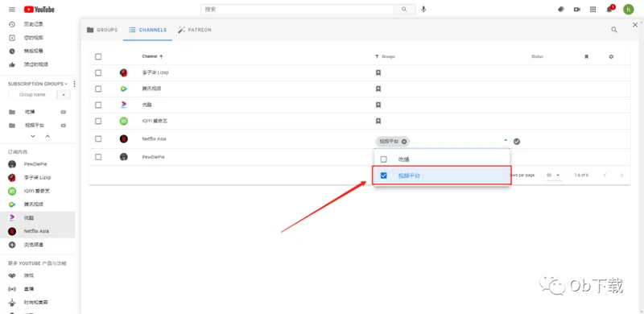The height and width of the screenshot is (314, 644).
Task: Open Netflix Asia in sidebar subscriptions
Action: 37,231
